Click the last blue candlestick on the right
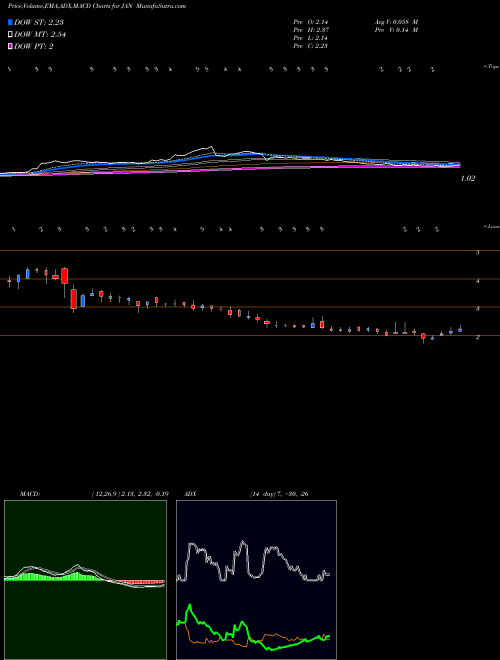The height and width of the screenshot is (660, 500). pos(460,330)
